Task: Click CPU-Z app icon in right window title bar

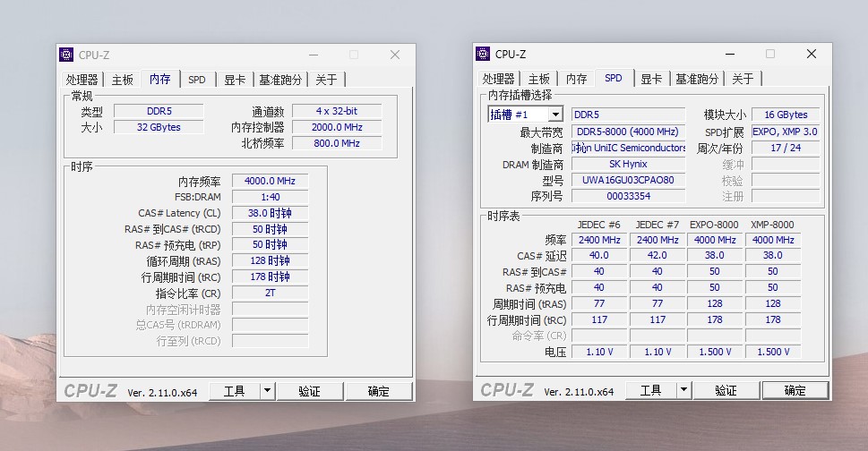Action: pyautogui.click(x=484, y=54)
